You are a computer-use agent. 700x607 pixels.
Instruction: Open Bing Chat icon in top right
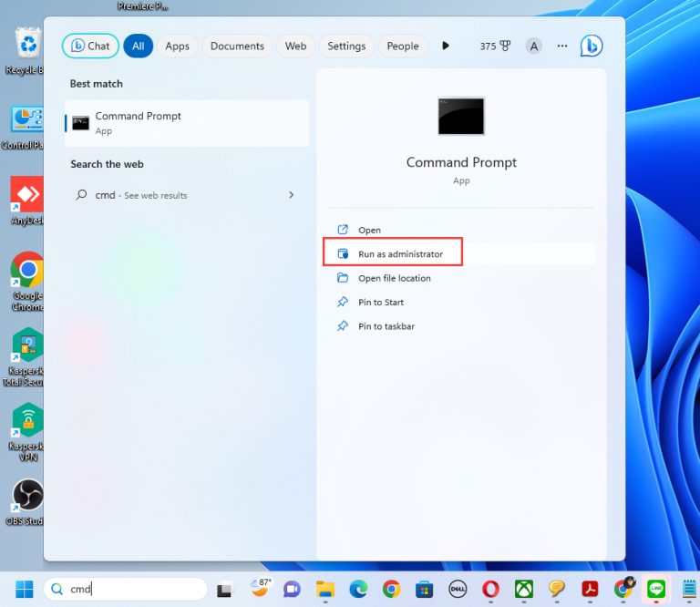[592, 46]
